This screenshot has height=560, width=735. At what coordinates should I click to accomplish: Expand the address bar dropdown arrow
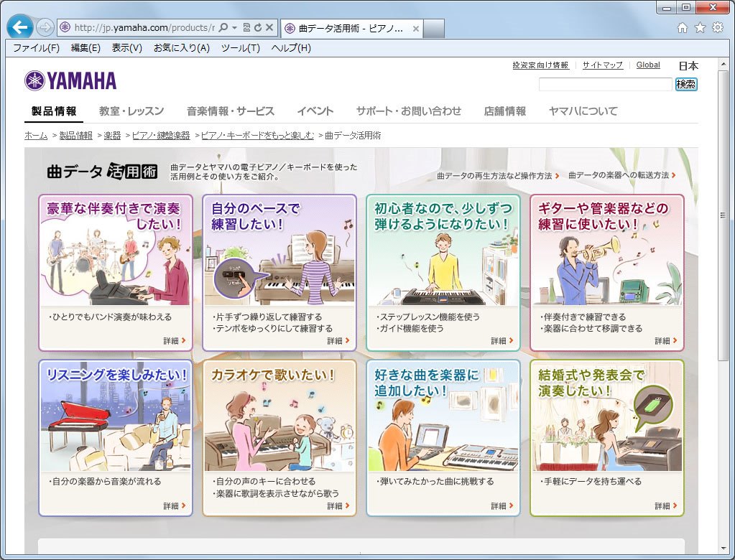point(235,28)
